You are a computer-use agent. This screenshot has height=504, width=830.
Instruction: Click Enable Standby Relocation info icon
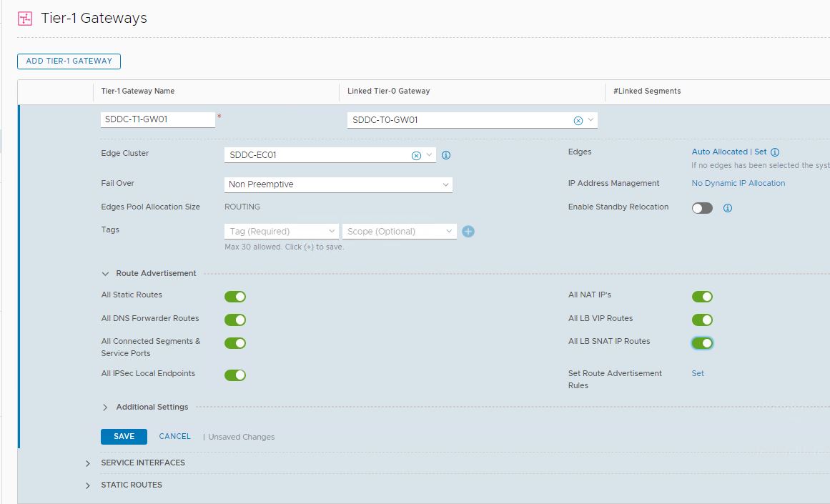click(728, 208)
